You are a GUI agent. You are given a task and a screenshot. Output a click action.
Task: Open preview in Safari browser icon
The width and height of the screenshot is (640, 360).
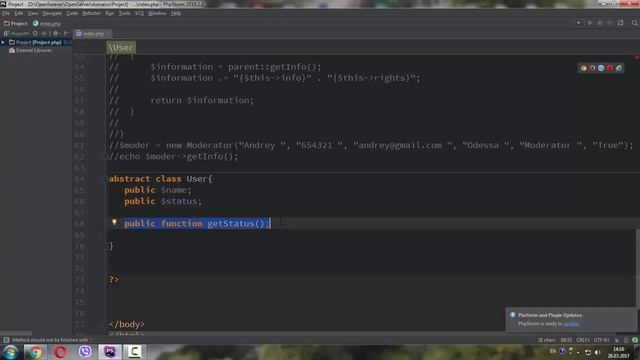pos(601,68)
